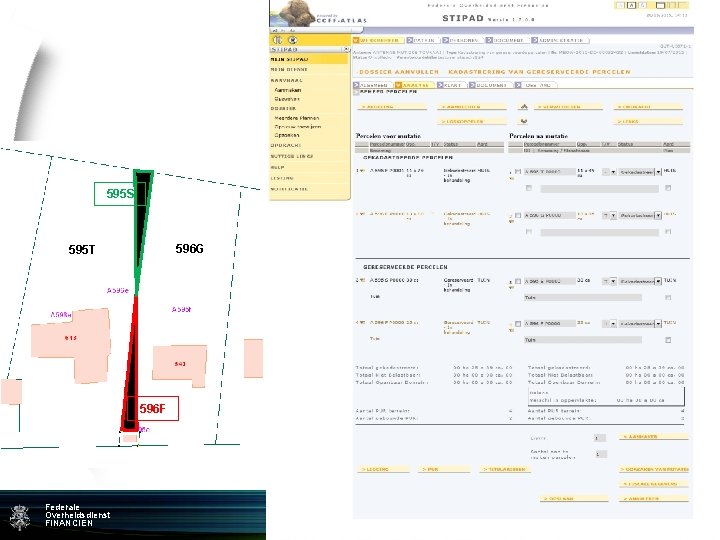The height and width of the screenshot is (540, 720).
Task: Switch to the Werkscherm tab
Action: [x=378, y=40]
